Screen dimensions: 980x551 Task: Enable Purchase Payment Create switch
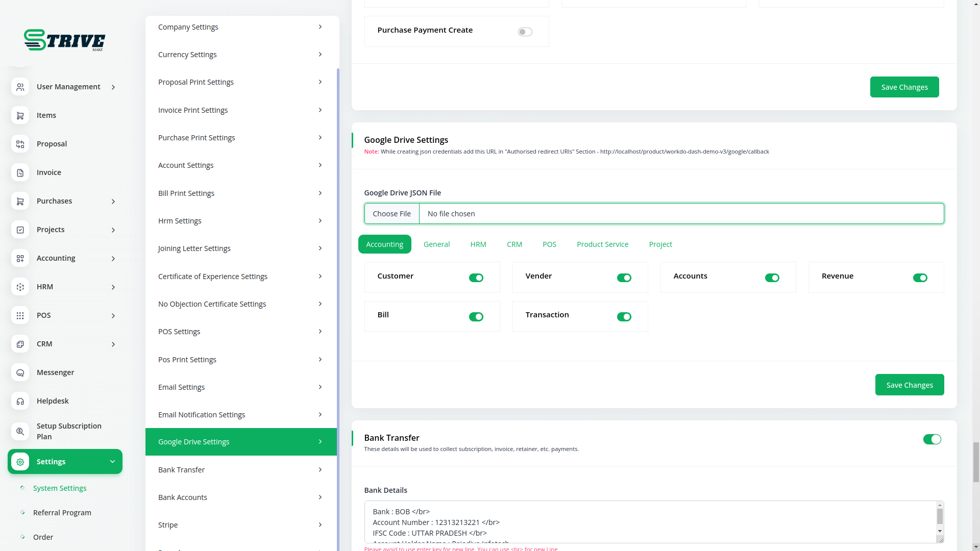coord(525,32)
